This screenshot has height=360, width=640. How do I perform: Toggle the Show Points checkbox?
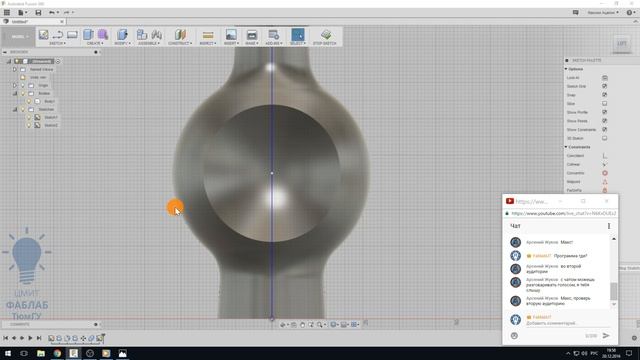coord(604,121)
